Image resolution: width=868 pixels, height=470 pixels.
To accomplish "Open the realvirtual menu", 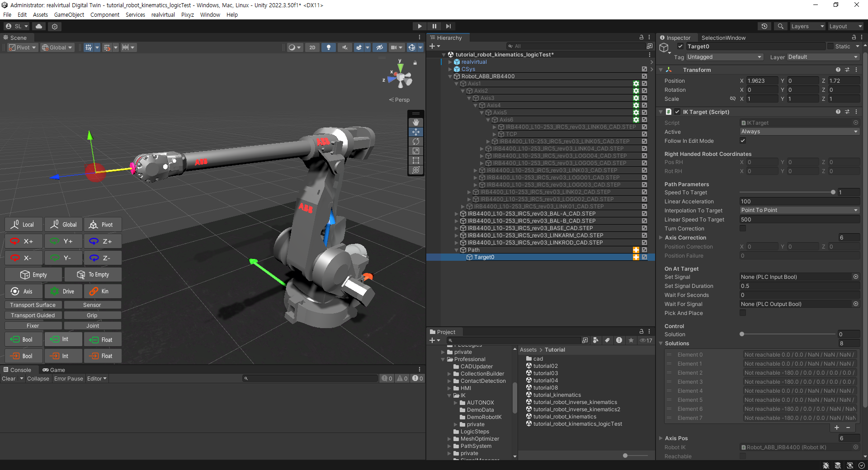I will point(163,14).
